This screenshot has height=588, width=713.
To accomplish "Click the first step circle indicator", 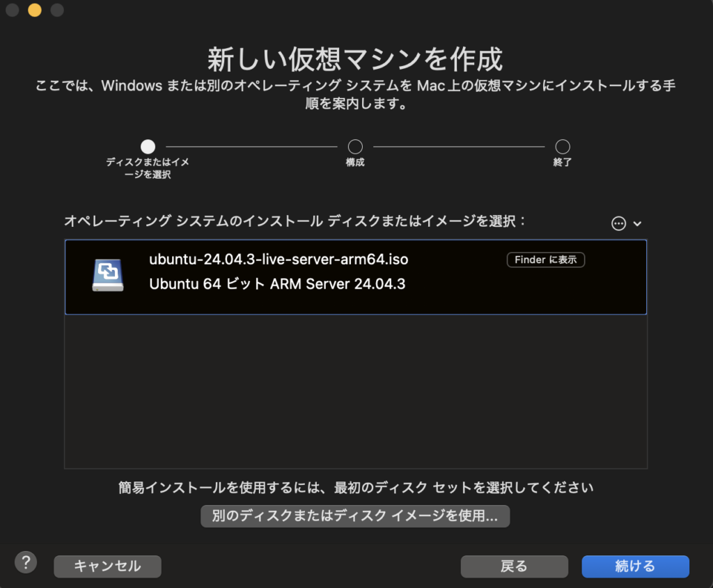I will 148,147.
